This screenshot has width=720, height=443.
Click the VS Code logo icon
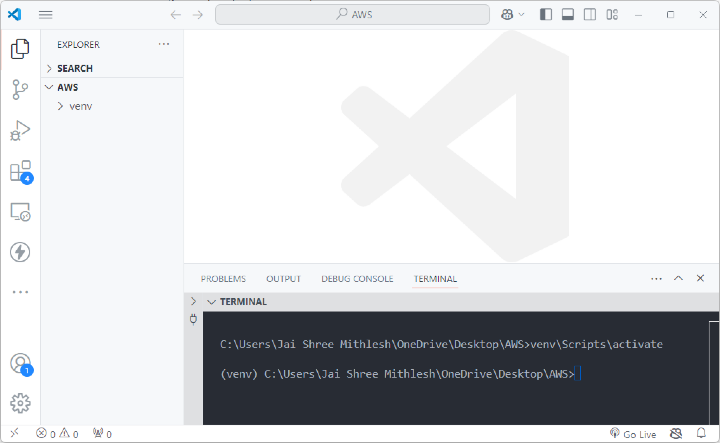point(14,14)
